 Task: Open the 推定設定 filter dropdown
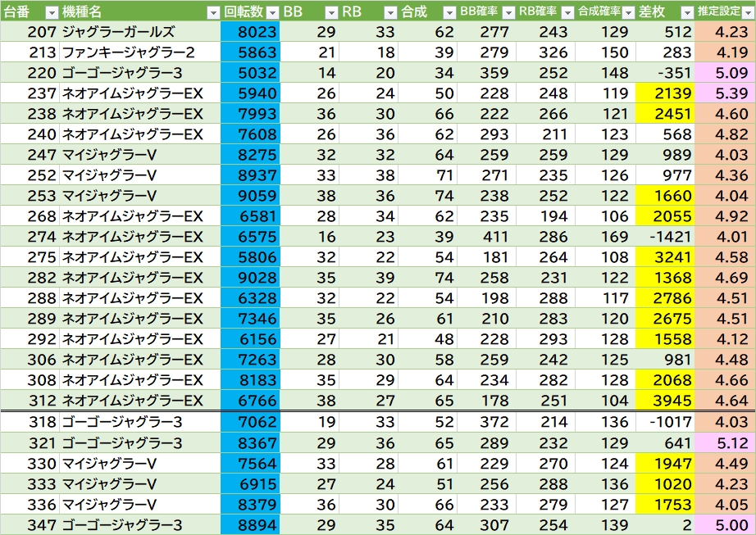(x=747, y=12)
